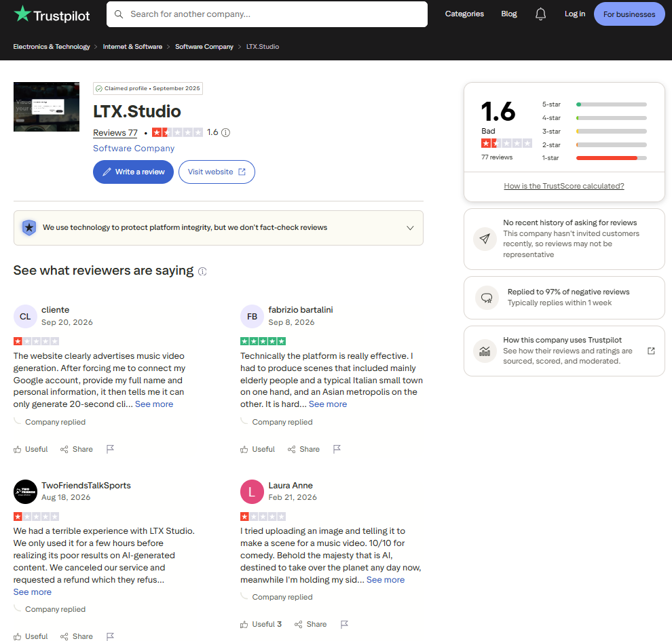Show company reply on fabrizio's review
This screenshot has height=641, width=672.
(x=282, y=422)
